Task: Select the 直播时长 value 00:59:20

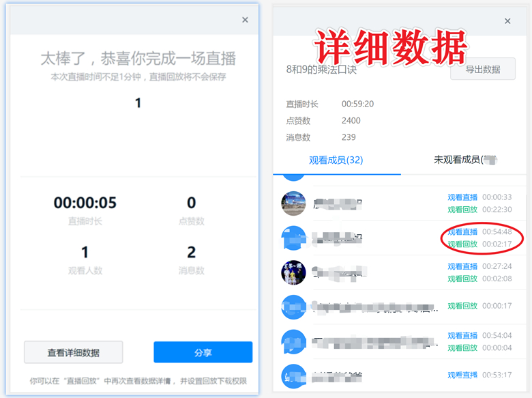Action: click(357, 104)
